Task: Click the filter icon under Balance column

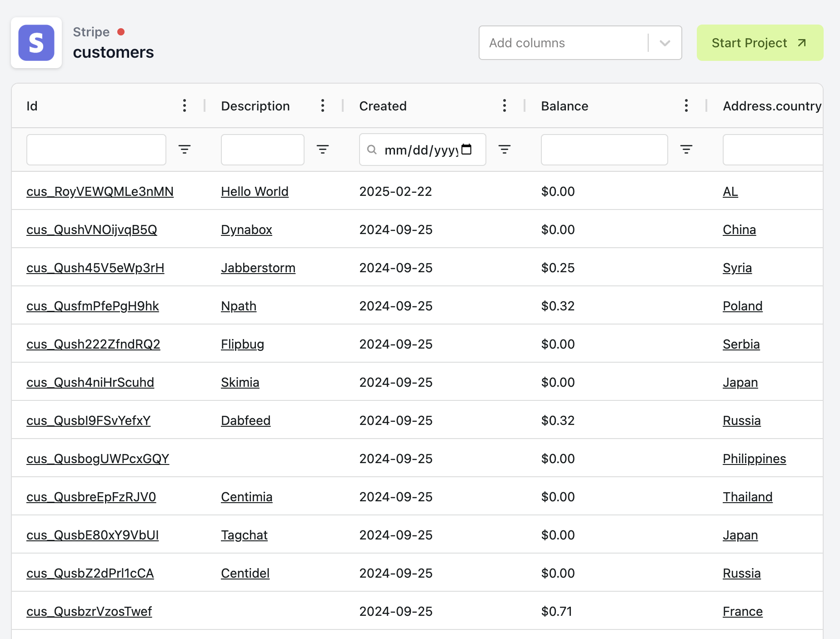Action: click(686, 149)
